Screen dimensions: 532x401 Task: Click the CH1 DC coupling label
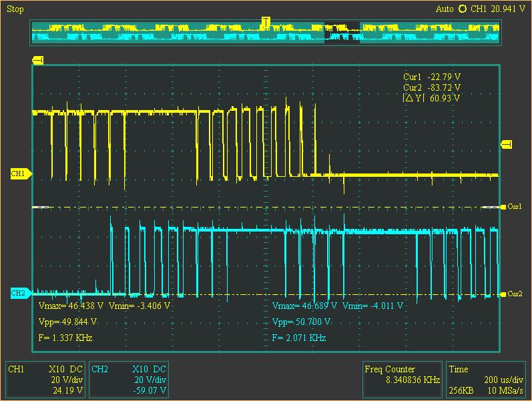point(76,369)
